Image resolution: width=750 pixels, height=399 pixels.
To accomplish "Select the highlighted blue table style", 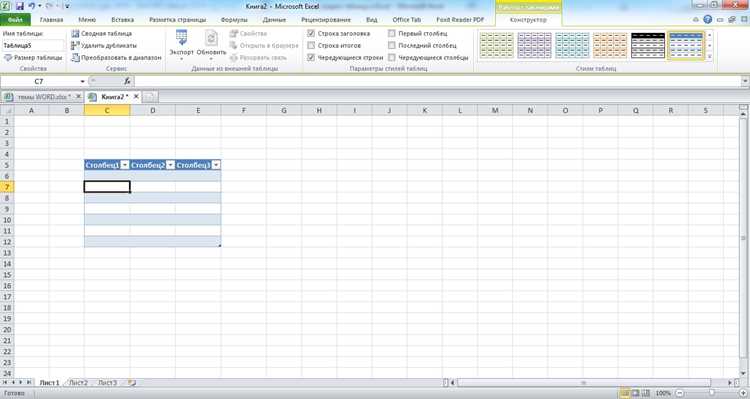I will 686,45.
